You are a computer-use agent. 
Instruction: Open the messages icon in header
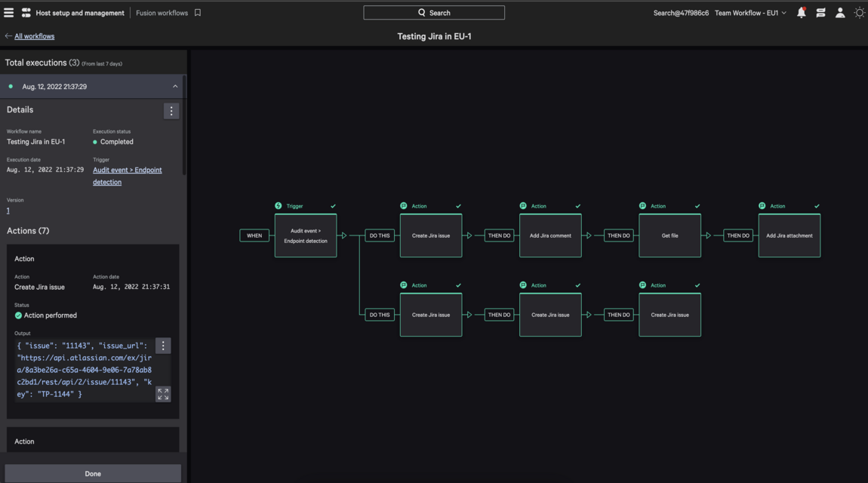(820, 13)
